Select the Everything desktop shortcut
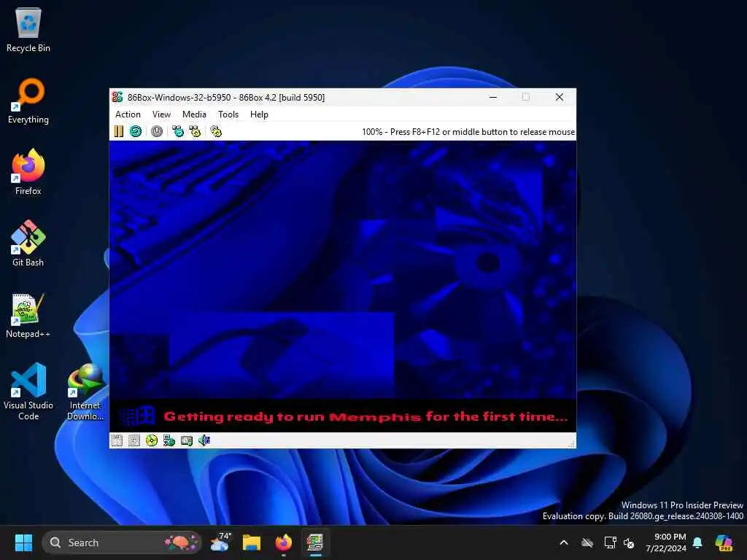 (28, 101)
